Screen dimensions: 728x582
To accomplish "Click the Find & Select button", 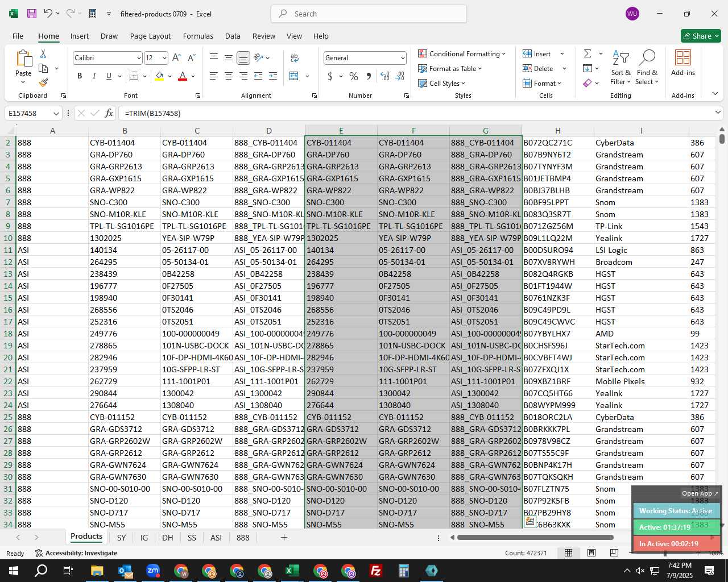I will (647, 67).
